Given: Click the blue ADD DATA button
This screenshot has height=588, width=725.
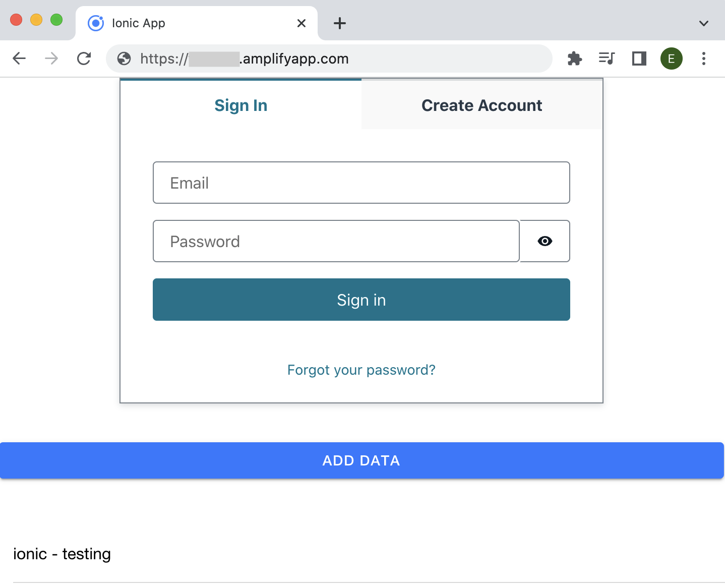Looking at the screenshot, I should tap(361, 460).
